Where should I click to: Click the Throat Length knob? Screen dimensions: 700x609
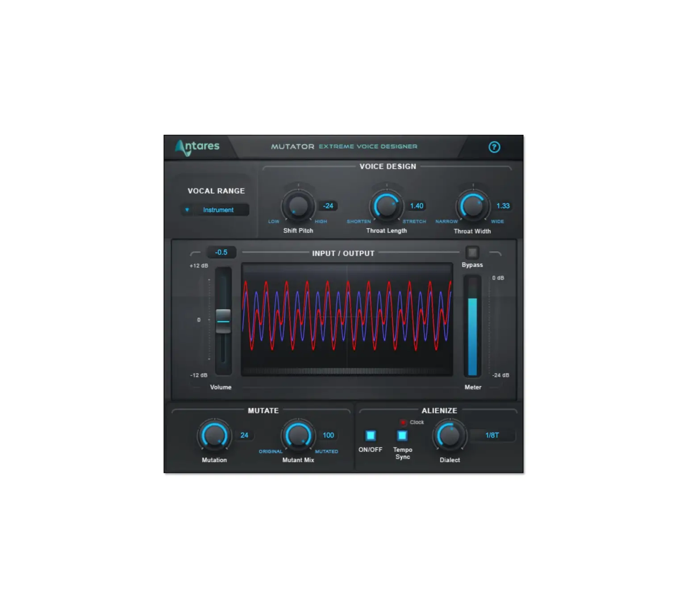pos(386,206)
